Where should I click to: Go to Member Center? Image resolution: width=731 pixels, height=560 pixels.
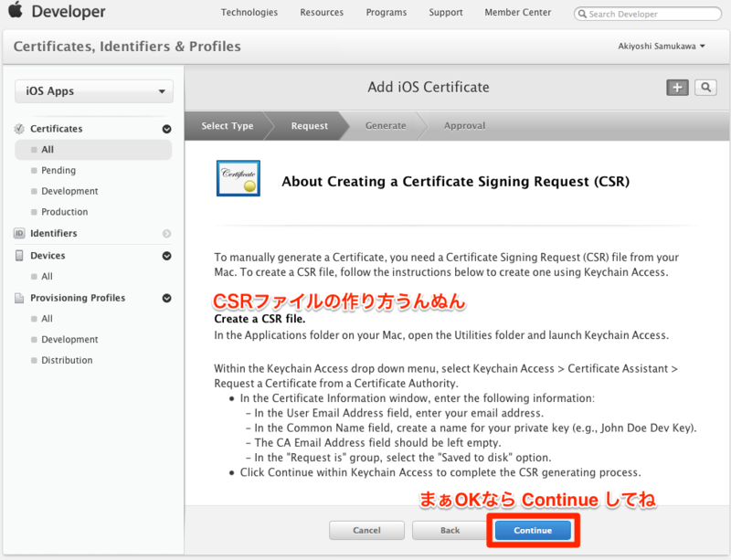click(517, 12)
